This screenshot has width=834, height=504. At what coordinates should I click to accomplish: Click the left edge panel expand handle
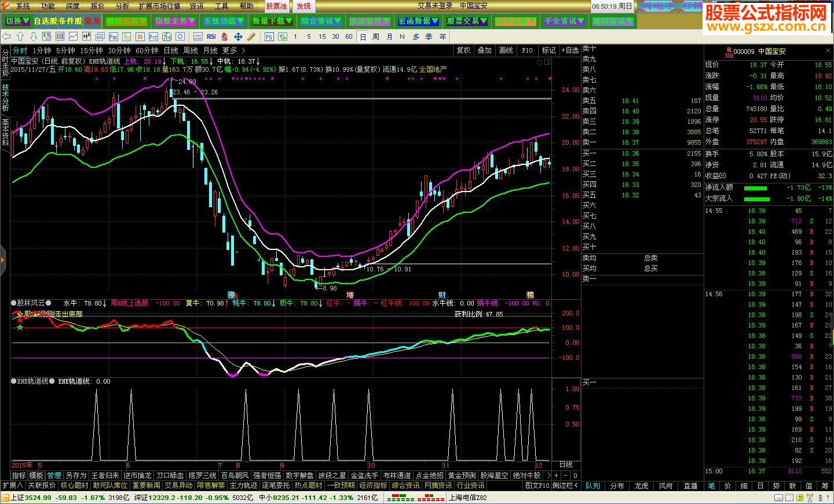[2, 260]
